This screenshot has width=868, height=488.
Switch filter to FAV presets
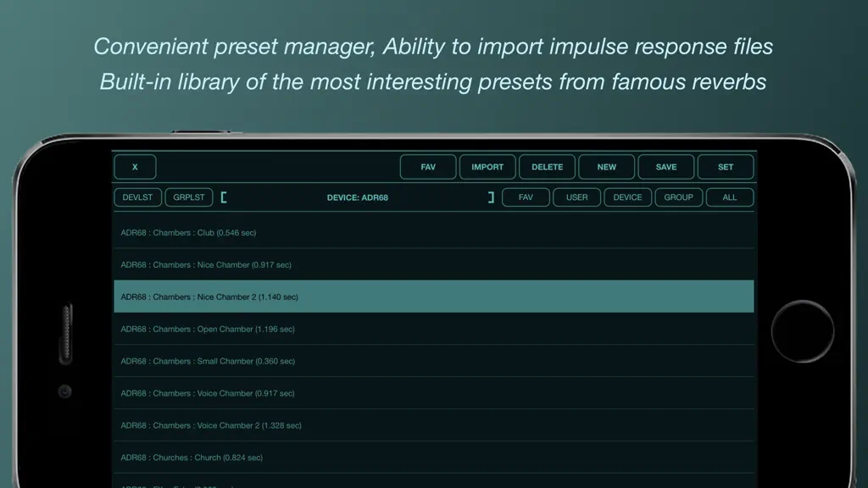coord(526,197)
